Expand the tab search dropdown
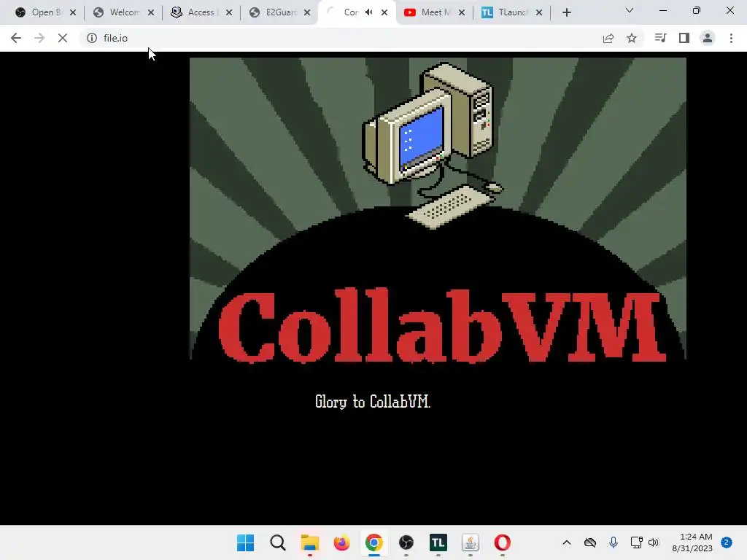This screenshot has height=560, width=747. click(630, 10)
